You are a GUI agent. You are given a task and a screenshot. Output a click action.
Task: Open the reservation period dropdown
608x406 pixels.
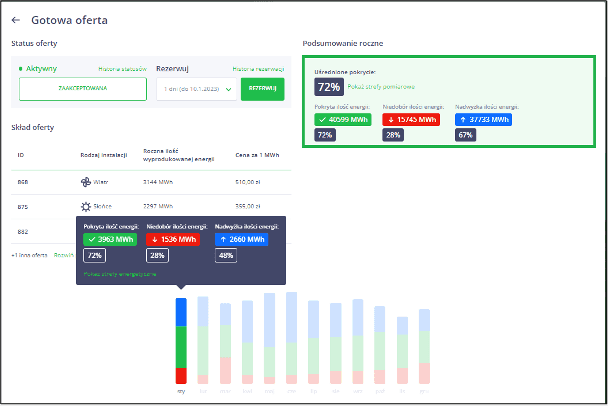[196, 90]
